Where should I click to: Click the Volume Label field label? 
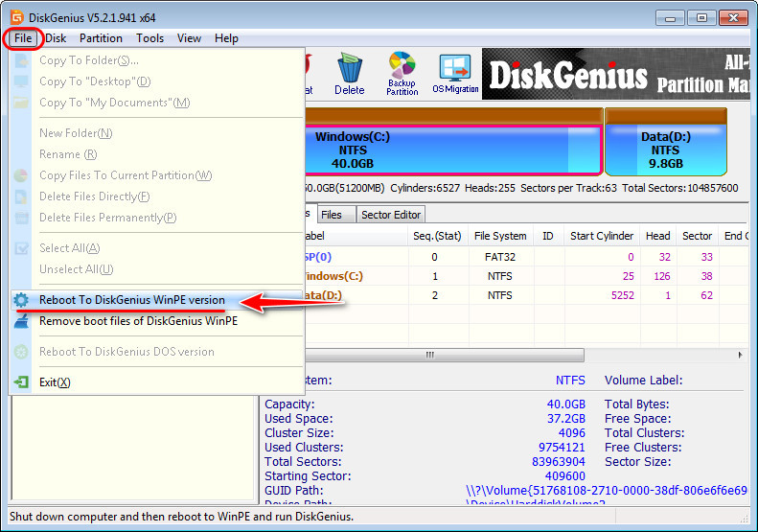pos(643,381)
